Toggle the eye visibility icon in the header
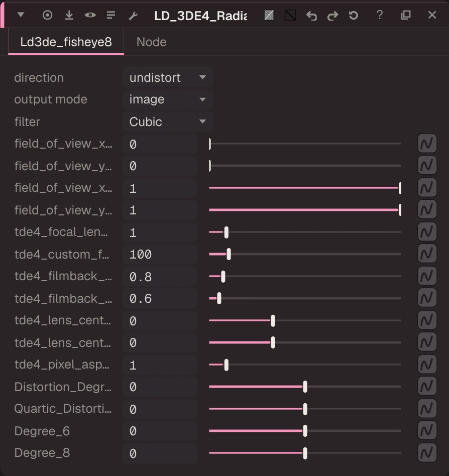449x476 pixels. [x=90, y=15]
